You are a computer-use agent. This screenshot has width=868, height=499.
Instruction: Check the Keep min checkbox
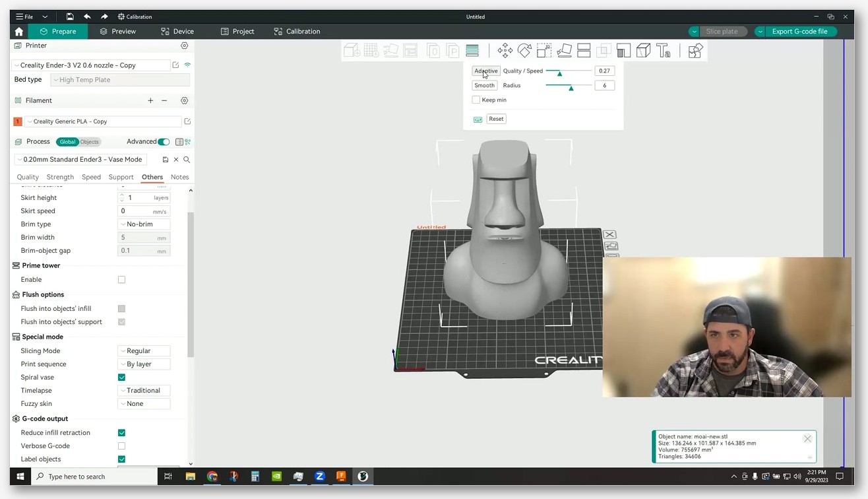(x=476, y=100)
